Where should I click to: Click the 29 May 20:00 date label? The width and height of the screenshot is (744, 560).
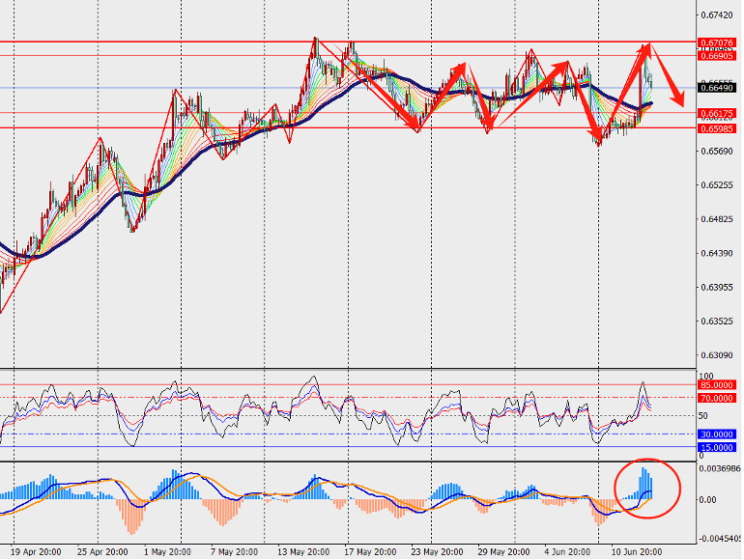pyautogui.click(x=504, y=553)
